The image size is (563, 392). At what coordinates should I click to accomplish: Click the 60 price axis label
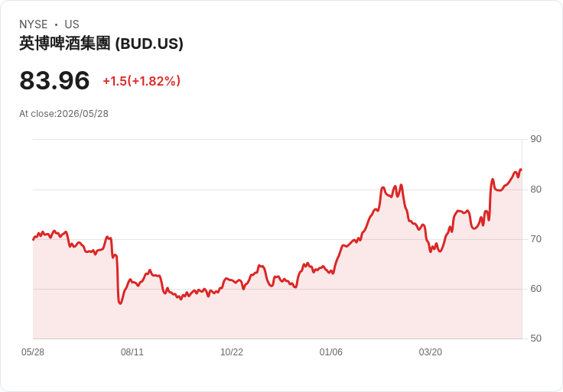pos(535,289)
